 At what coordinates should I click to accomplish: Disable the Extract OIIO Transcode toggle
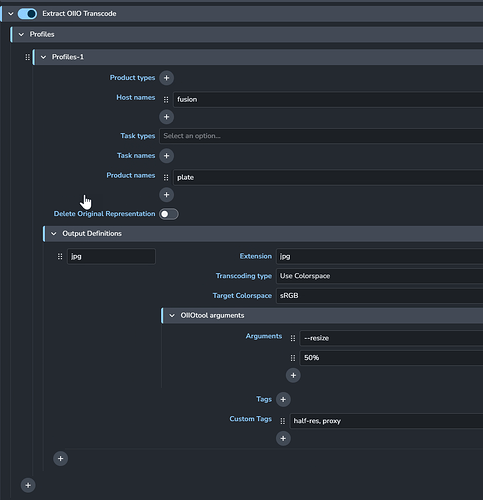click(27, 14)
